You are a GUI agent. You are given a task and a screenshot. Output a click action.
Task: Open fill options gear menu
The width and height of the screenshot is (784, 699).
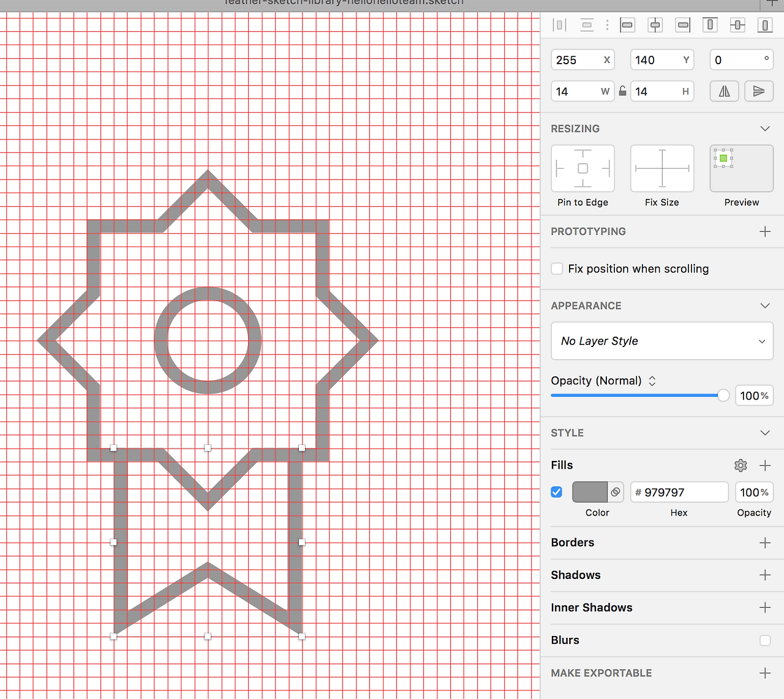click(741, 466)
